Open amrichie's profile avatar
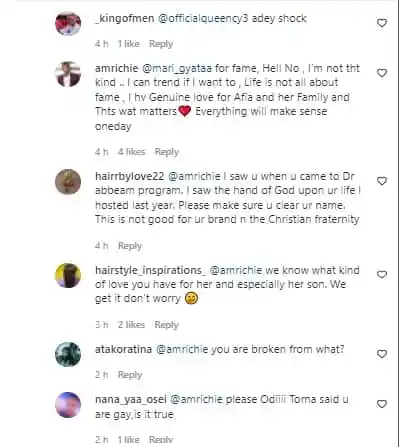This screenshot has width=399, height=447. [x=68, y=74]
